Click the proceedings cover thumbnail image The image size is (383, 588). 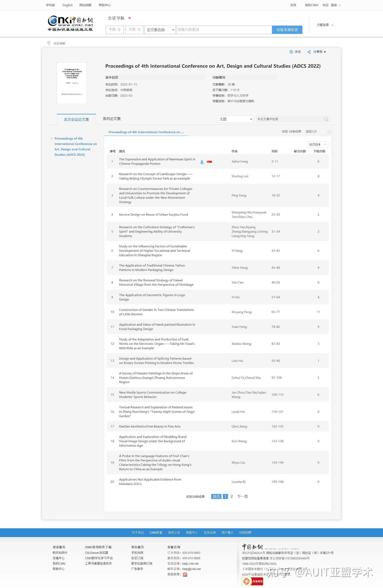tap(72, 83)
